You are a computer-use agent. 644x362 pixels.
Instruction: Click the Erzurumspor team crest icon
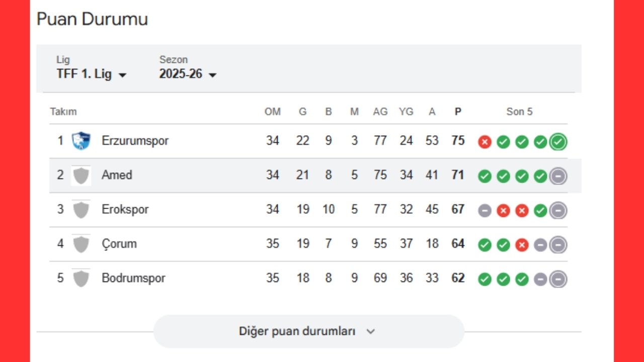(81, 141)
